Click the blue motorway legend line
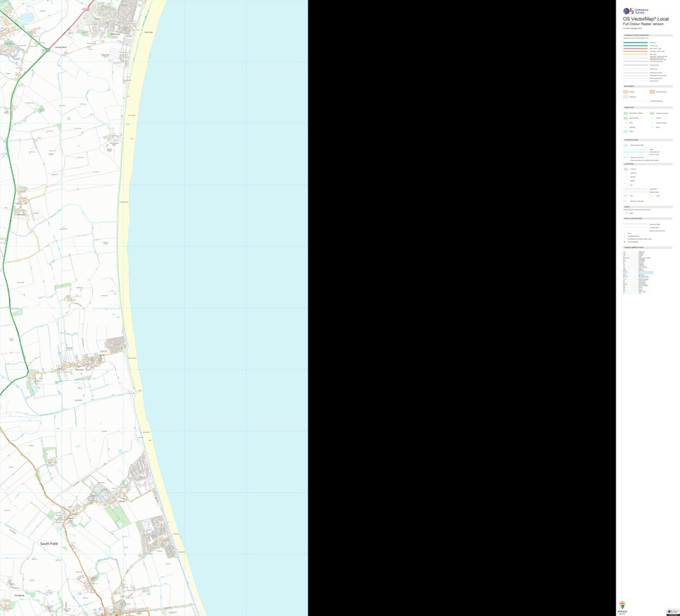This screenshot has height=616, width=680. (635, 43)
